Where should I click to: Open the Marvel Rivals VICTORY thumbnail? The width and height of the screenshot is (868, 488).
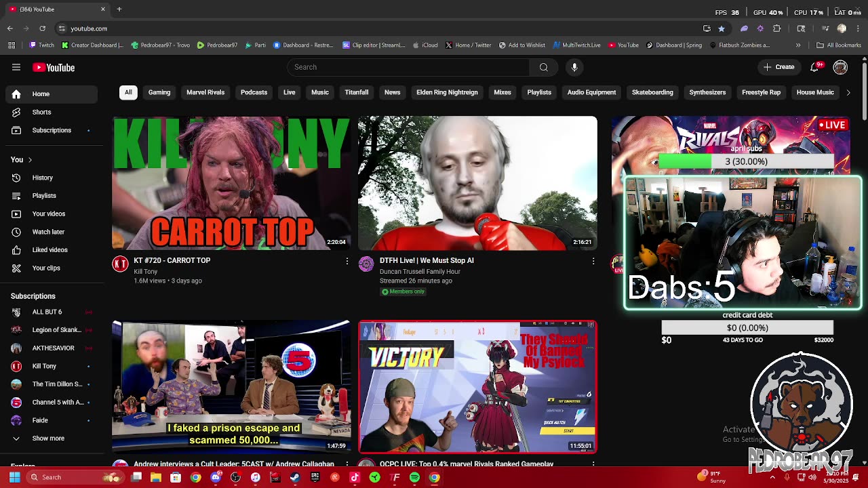pyautogui.click(x=477, y=386)
